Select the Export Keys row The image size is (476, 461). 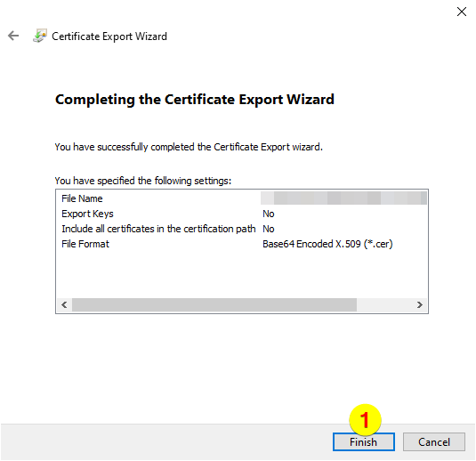[242, 214]
